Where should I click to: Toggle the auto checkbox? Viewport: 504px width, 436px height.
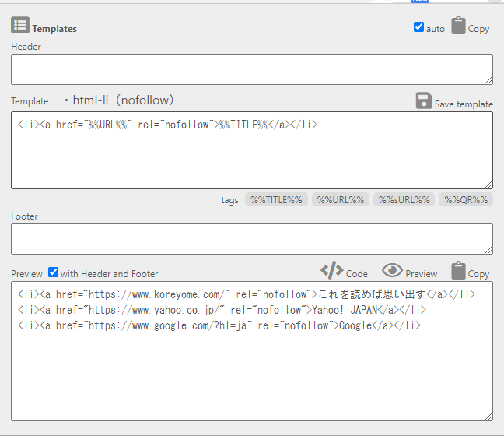pos(418,27)
